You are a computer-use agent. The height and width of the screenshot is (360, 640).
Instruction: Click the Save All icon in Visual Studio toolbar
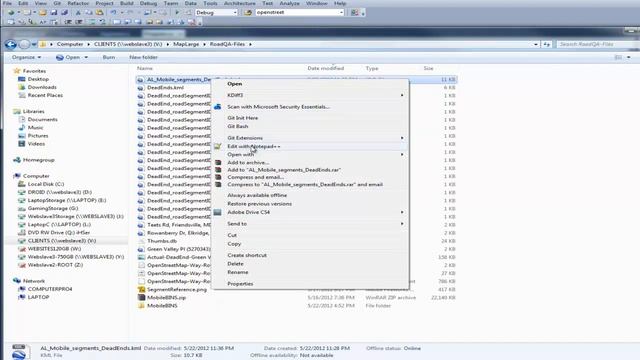click(64, 13)
